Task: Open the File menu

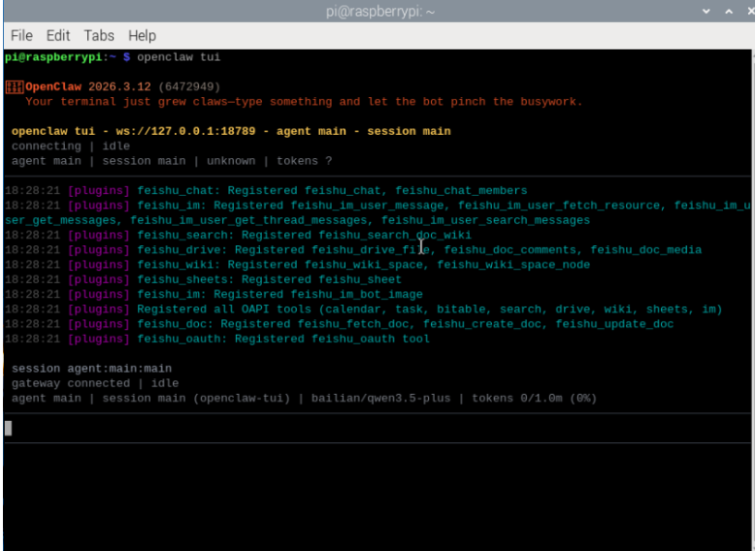Action: [x=21, y=36]
